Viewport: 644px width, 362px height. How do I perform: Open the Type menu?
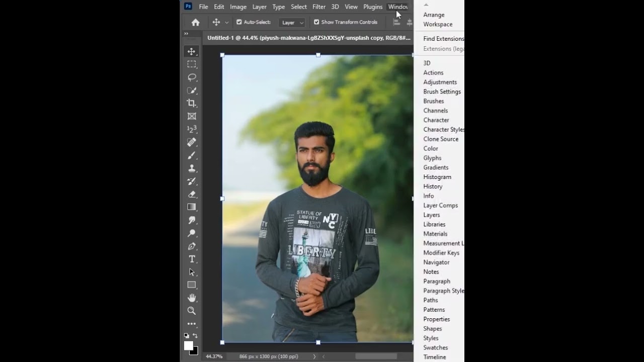(x=279, y=7)
